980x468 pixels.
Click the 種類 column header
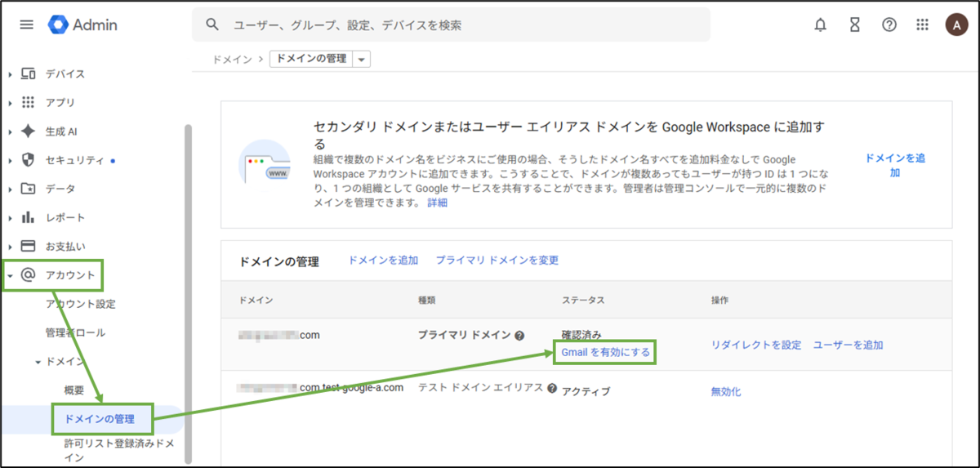tap(426, 301)
